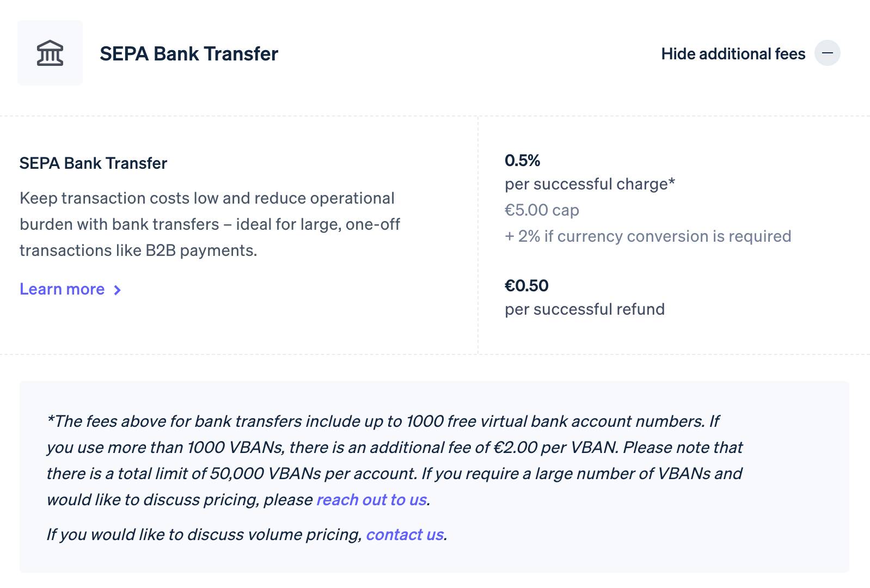The image size is (870, 588).
Task: Open the "contact us" link
Action: 405,535
